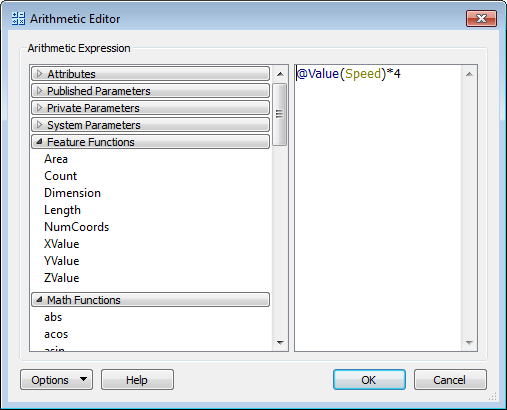
Task: Expand the Attributes section
Action: [150, 74]
